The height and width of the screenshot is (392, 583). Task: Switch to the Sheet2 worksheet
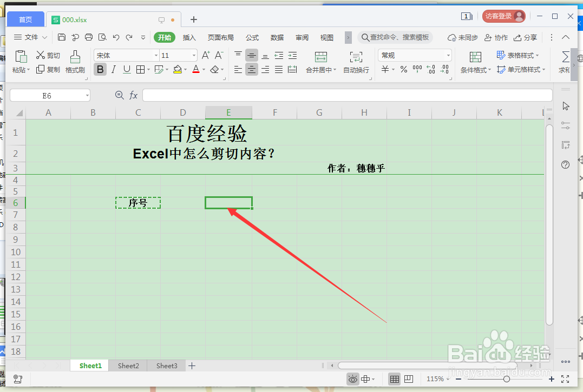tap(128, 366)
